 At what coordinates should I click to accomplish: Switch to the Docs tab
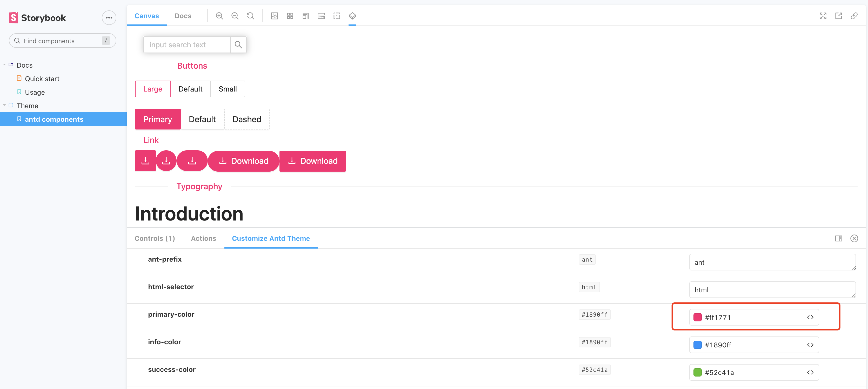pyautogui.click(x=183, y=16)
